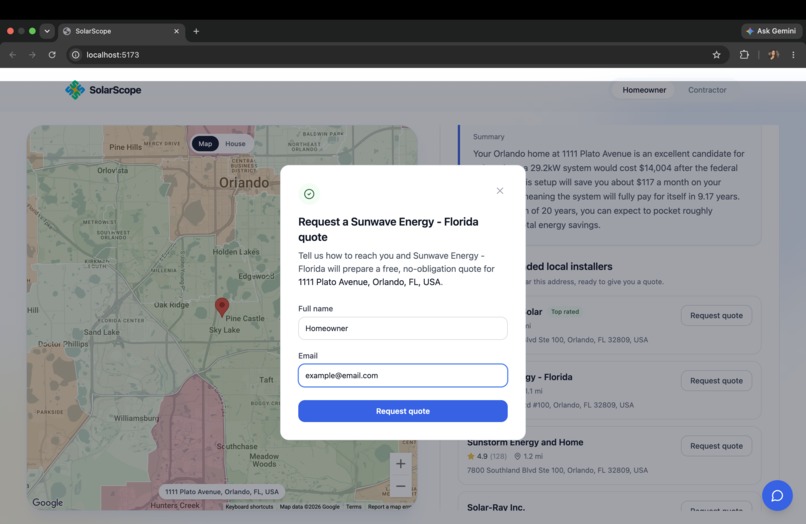Zoom out on the map
Viewport: 806px width, 524px height.
(x=400, y=486)
